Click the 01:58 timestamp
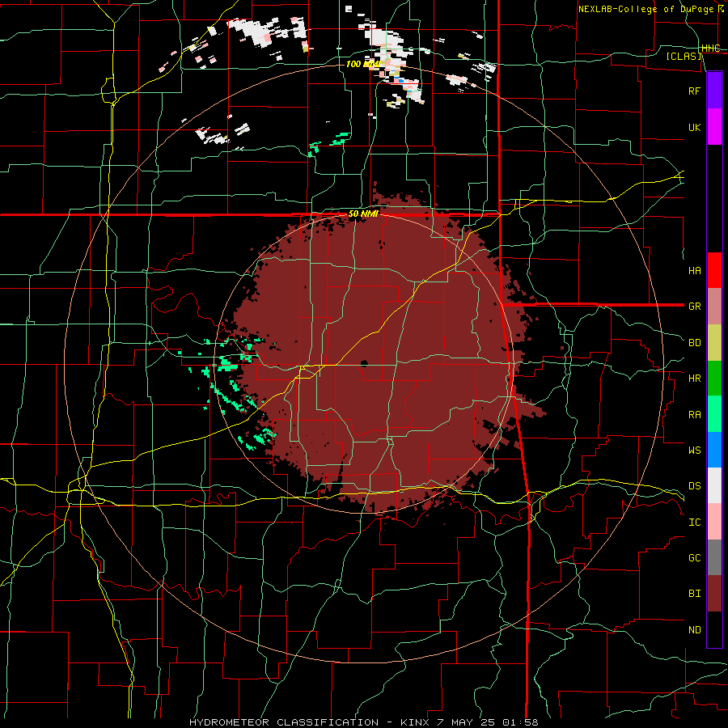Screen dimensions: 728x728 click(520, 722)
